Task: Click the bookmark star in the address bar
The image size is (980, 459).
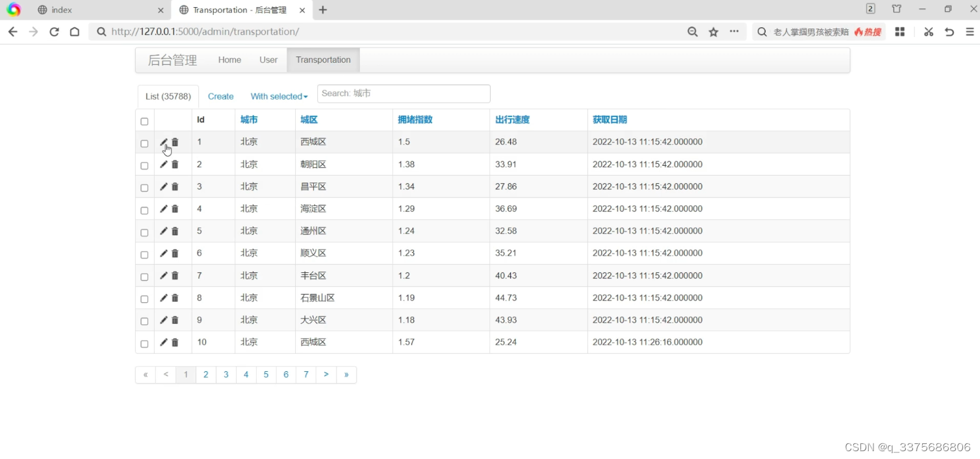Action: point(714,31)
